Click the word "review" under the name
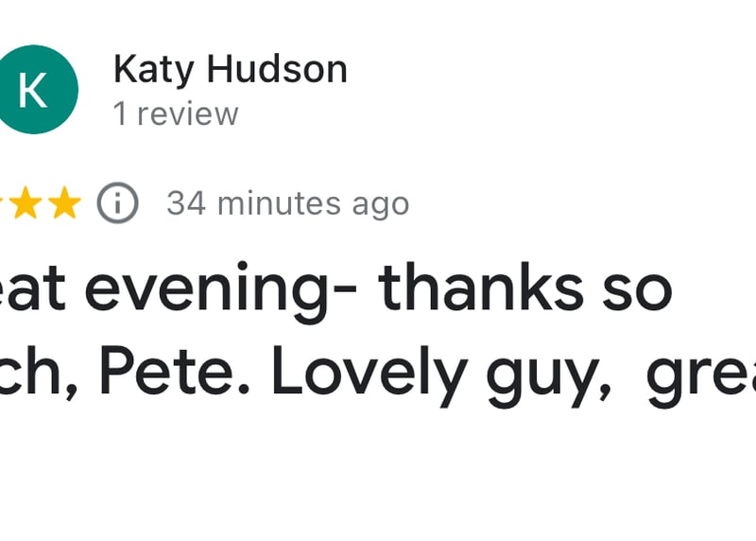756x541 pixels. pyautogui.click(x=188, y=114)
